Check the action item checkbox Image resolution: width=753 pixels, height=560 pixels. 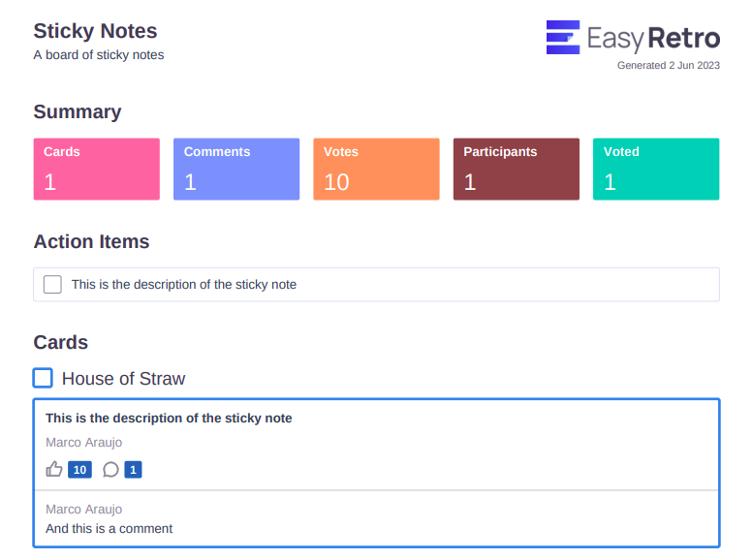pyautogui.click(x=52, y=285)
